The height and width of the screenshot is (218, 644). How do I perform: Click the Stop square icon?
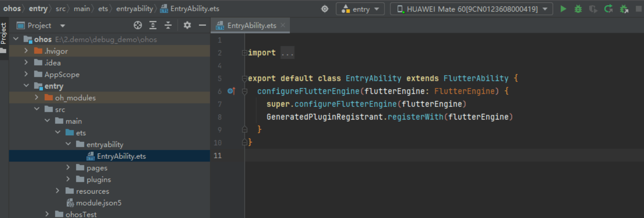(639, 9)
